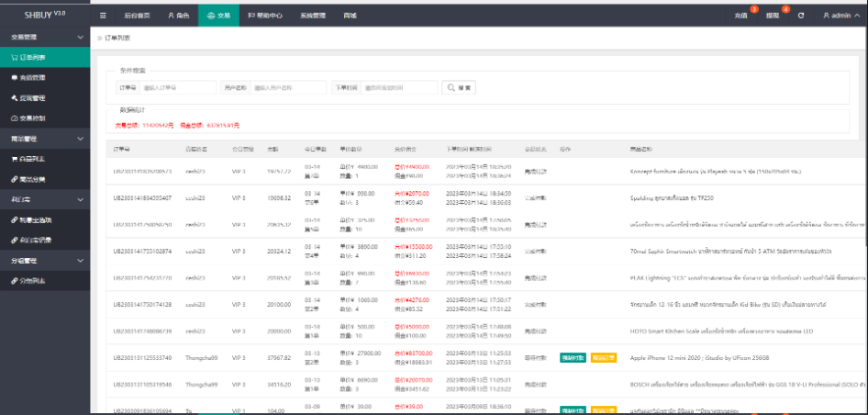The image size is (868, 415).
Task: Click the link icon before 商品分类
Action: (15, 179)
